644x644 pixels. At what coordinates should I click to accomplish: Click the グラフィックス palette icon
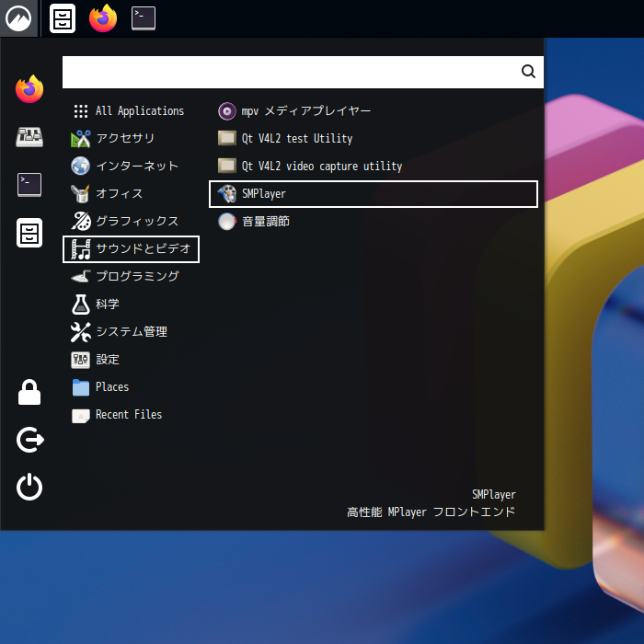coord(81,221)
